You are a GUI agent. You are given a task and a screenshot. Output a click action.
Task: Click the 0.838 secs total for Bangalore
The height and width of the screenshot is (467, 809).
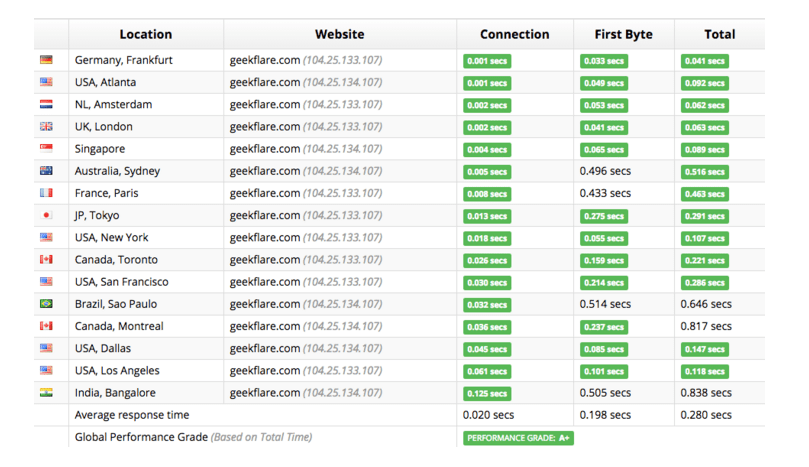[x=705, y=393]
